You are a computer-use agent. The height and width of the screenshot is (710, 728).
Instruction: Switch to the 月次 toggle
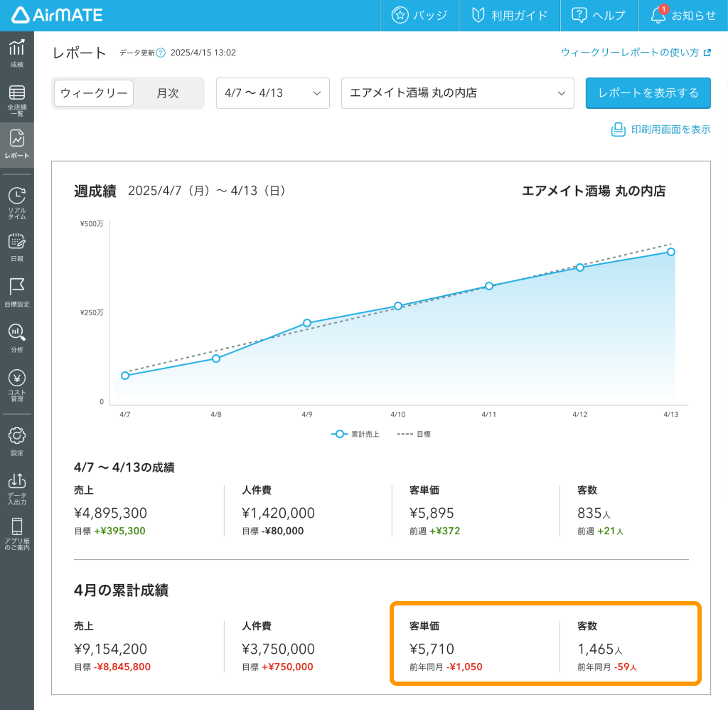(x=168, y=93)
